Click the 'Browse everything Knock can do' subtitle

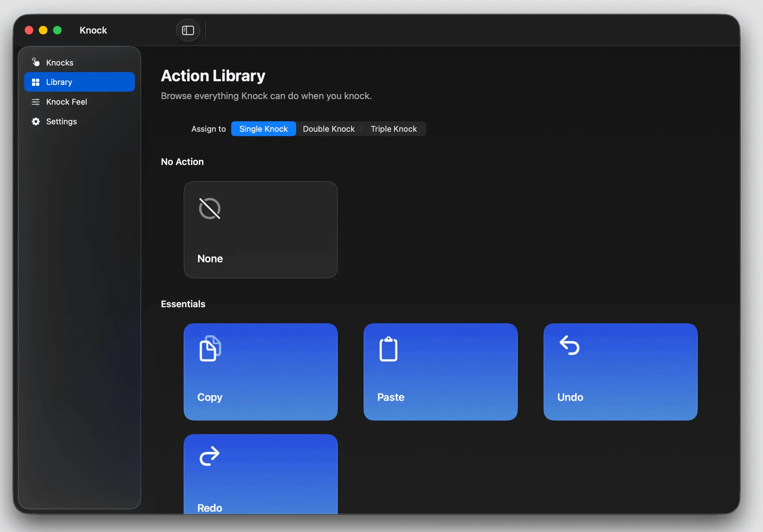[x=266, y=96]
